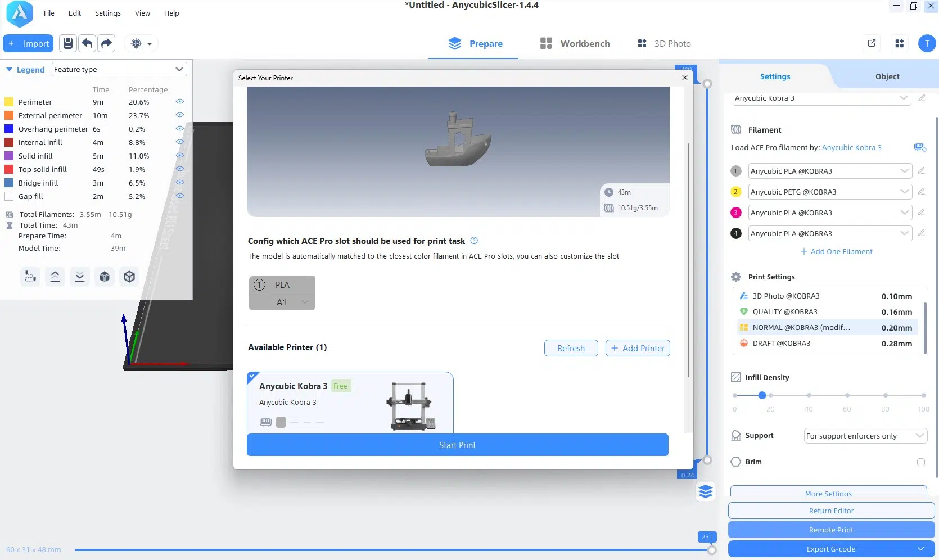Select the solid cube view icon
939x560 pixels.
[105, 277]
